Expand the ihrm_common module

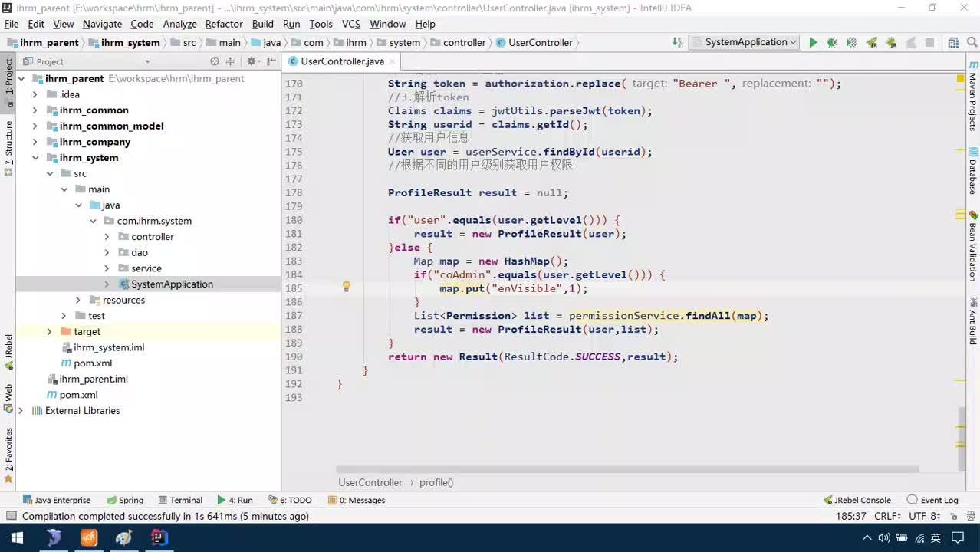point(35,110)
